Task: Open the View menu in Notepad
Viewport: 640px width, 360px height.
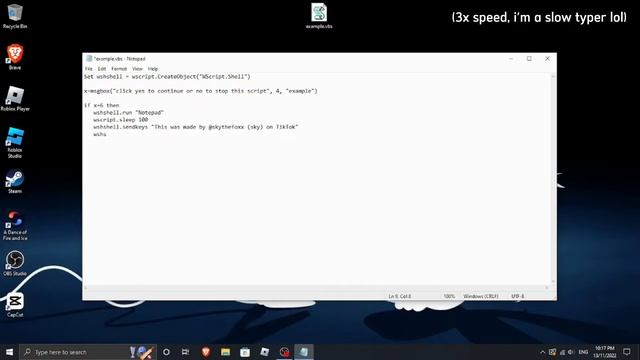Action: [x=137, y=69]
